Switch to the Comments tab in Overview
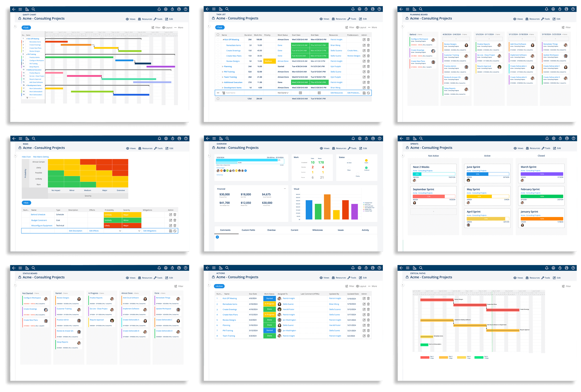 (225, 230)
